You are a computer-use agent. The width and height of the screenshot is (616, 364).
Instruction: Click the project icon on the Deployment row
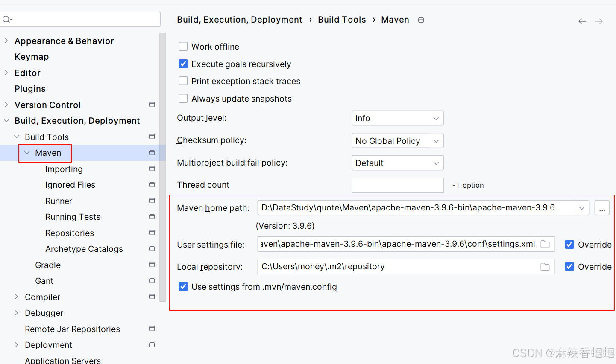coord(152,345)
